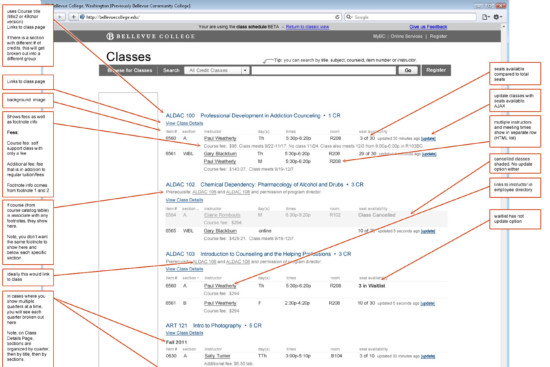Open the All Credit Classes dropdown
This screenshot has height=367, width=550.
216,70
